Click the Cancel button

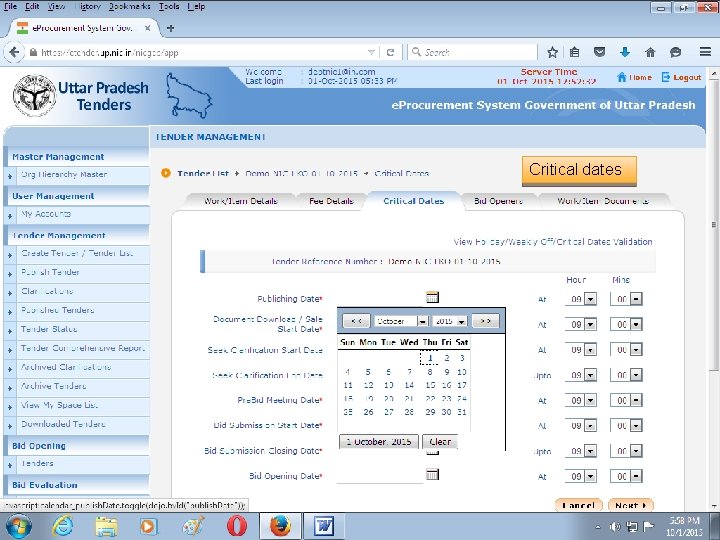(578, 505)
